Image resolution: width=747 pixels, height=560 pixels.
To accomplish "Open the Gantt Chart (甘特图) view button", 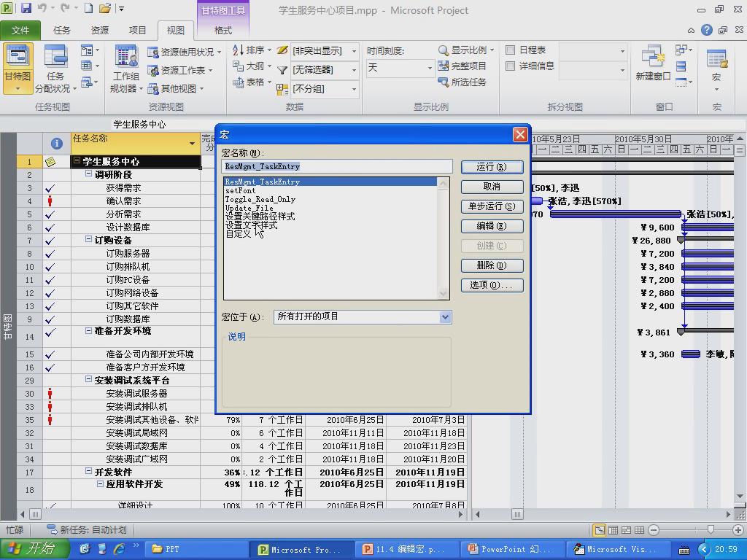I will 18,68.
